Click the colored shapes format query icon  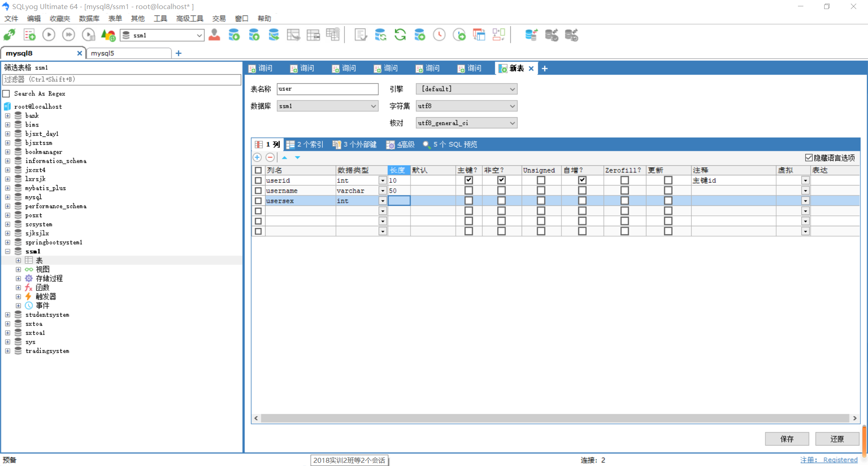click(x=108, y=35)
